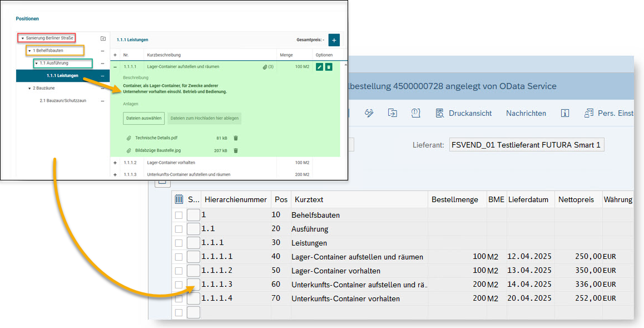This screenshot has height=328, width=644.
Task: Delete attachment Technische Details.pdf
Action: click(x=236, y=138)
